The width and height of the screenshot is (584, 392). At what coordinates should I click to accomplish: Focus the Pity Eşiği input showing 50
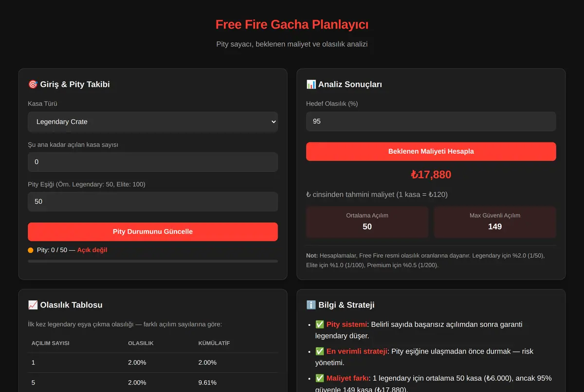(153, 201)
